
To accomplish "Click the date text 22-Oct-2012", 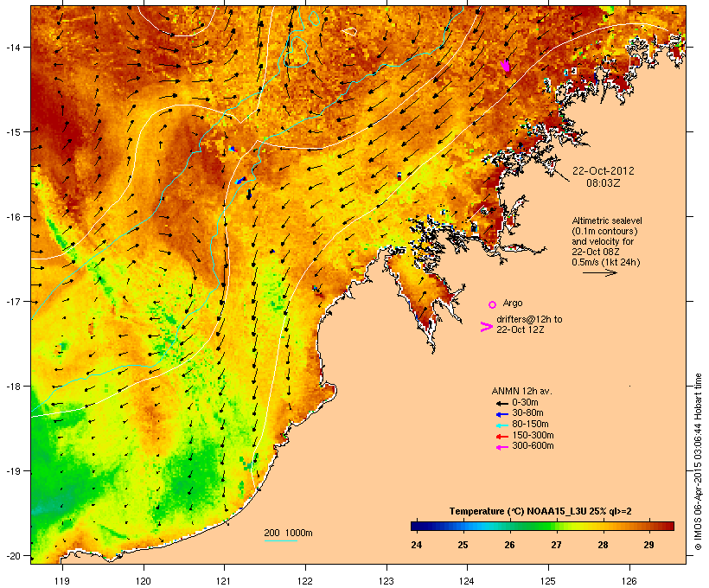I will pos(604,171).
